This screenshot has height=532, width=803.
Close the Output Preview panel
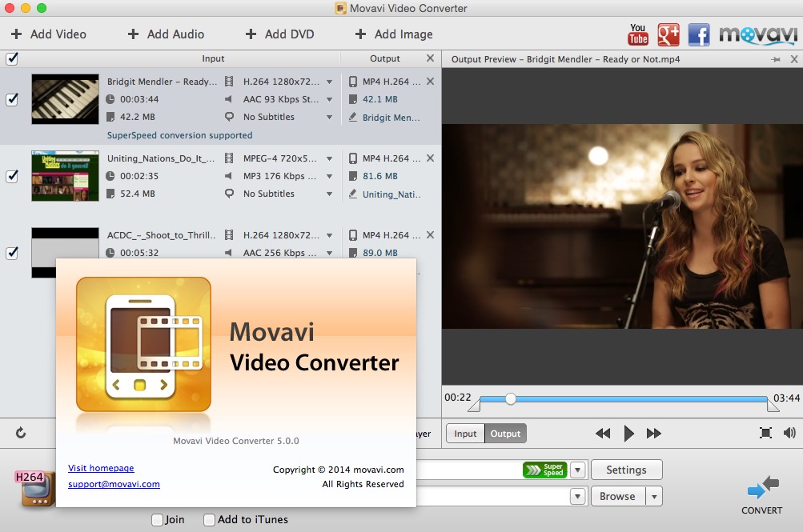tap(793, 59)
